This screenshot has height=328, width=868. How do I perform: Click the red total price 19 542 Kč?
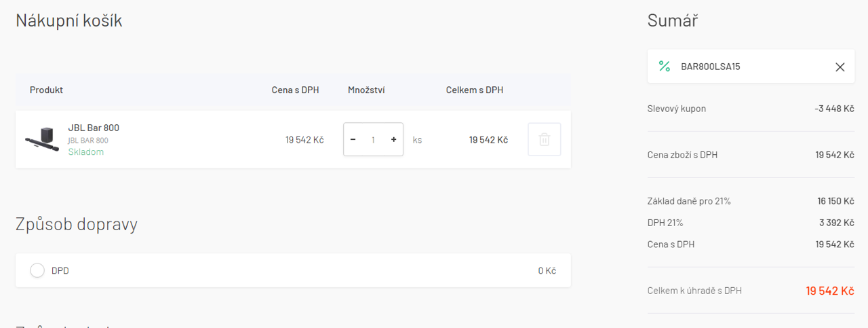pyautogui.click(x=829, y=291)
